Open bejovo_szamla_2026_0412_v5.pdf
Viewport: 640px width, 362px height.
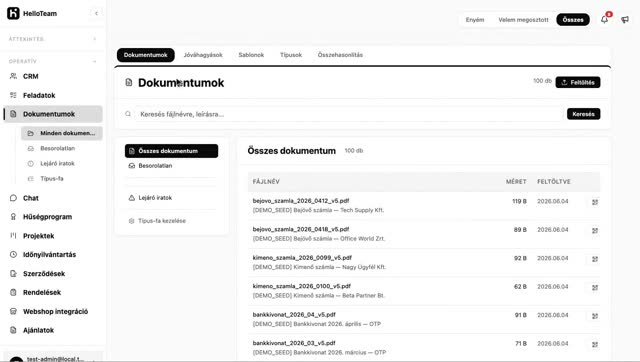coord(301,201)
